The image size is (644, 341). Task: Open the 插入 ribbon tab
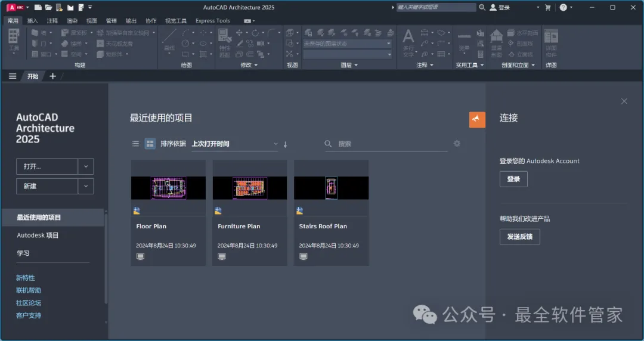tap(32, 20)
